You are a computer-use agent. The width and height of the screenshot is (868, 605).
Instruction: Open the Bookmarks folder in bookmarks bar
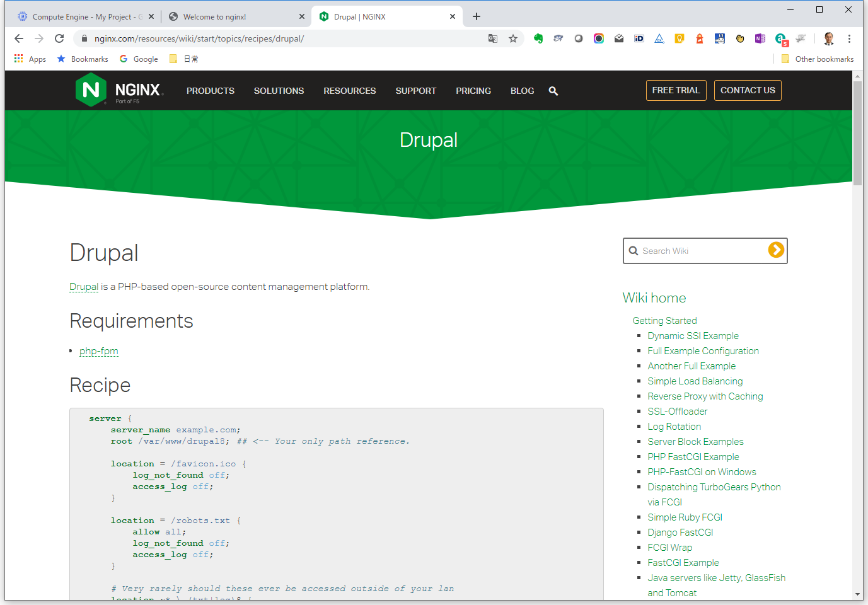[x=83, y=59]
